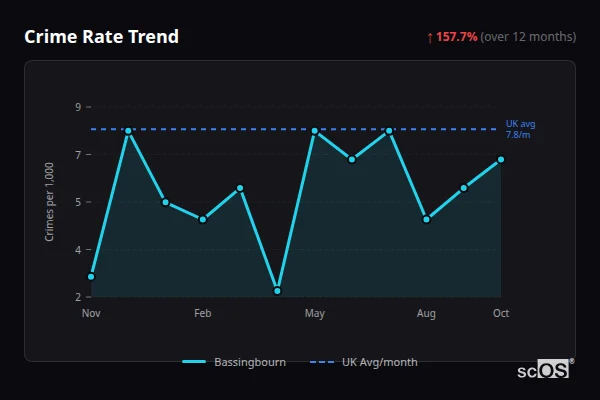Click the May x-axis label
The image size is (600, 400).
[x=315, y=314]
